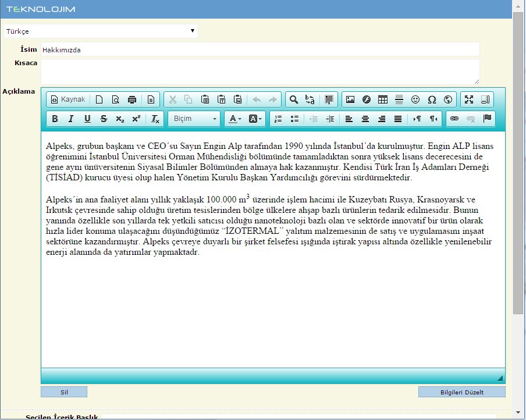This screenshot has height=420, width=526.
Task: Open the background color dropdown
Action: click(255, 119)
